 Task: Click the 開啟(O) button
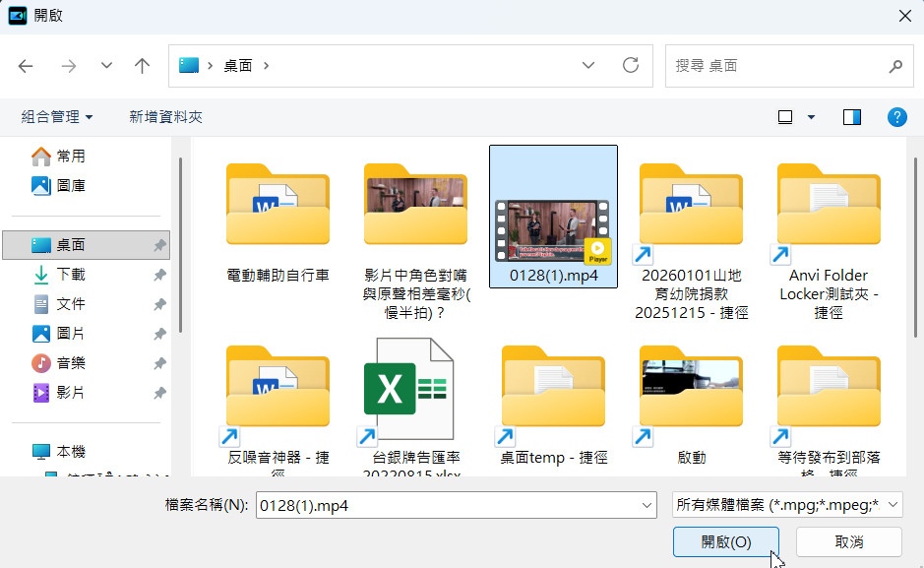[726, 541]
